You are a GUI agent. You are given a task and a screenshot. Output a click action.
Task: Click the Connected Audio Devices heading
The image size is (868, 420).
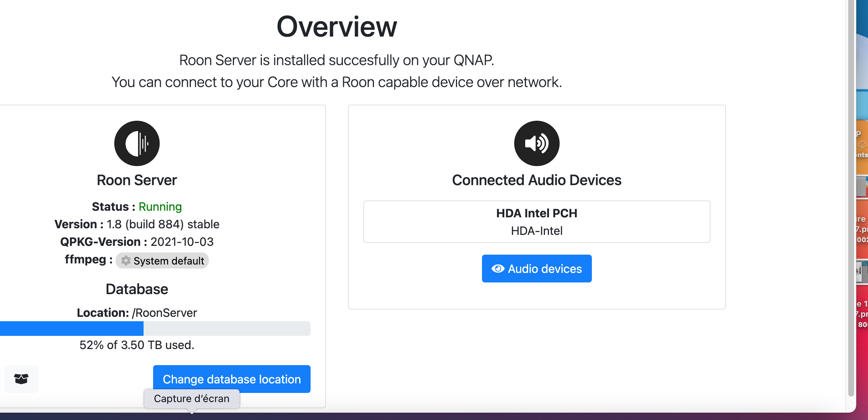(x=537, y=180)
